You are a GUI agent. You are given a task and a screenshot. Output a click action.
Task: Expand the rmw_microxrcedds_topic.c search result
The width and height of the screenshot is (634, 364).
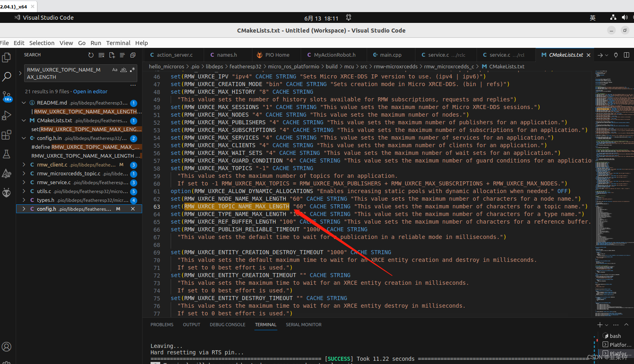pos(24,174)
